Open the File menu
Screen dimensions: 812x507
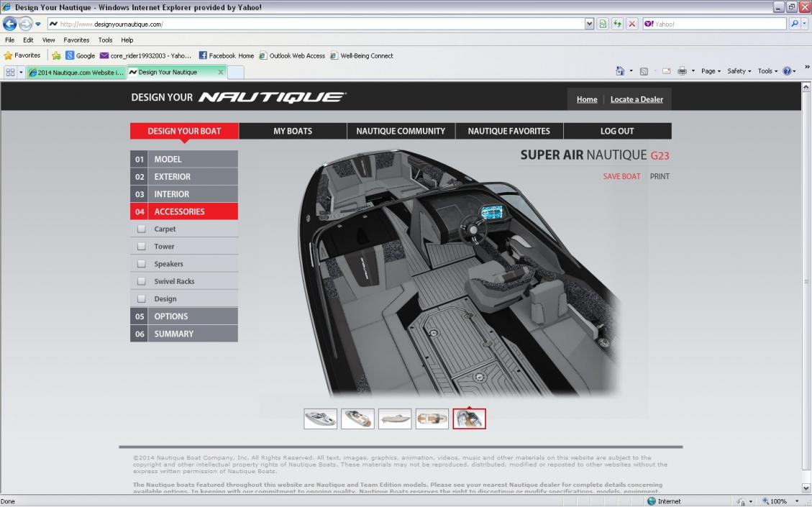pyautogui.click(x=10, y=40)
